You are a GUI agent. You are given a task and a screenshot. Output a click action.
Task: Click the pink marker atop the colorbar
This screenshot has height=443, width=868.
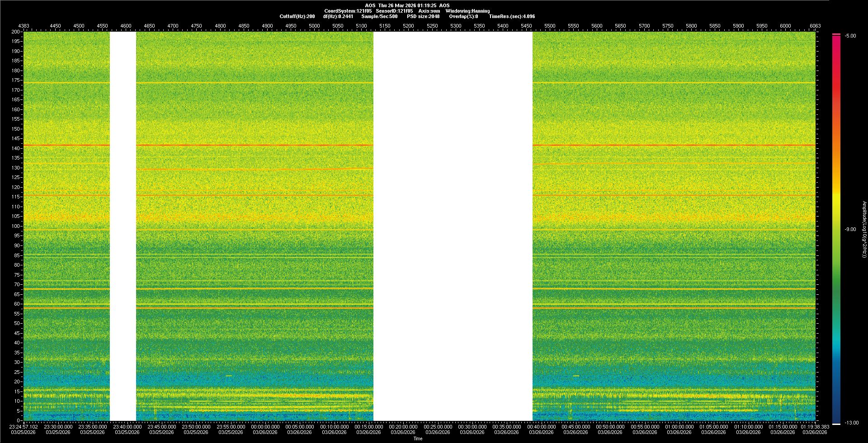[x=836, y=34]
